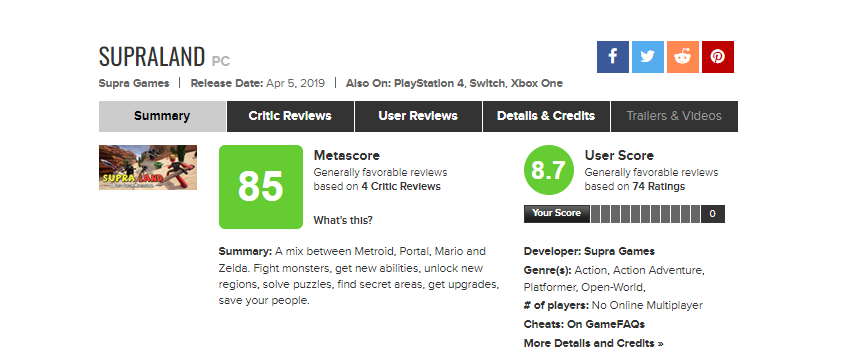Open the Summary tab

point(162,116)
